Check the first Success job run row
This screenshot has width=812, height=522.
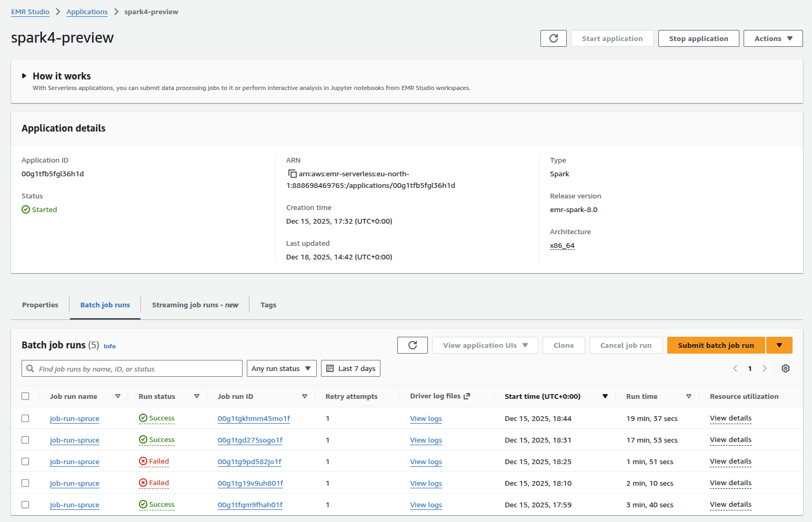25,418
